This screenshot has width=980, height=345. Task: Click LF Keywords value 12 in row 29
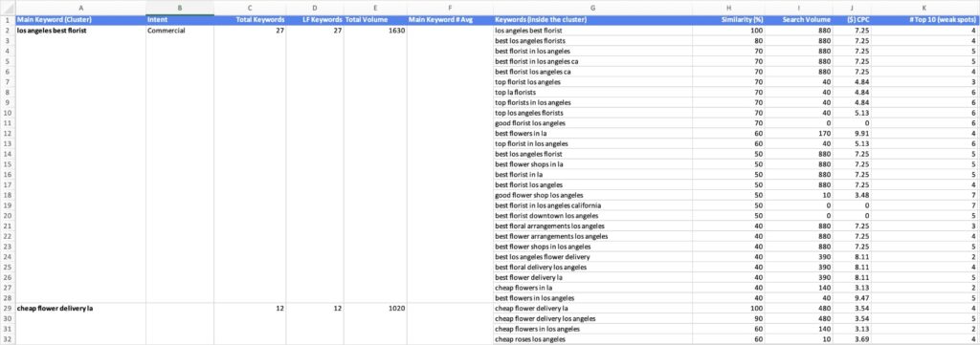tap(315, 308)
